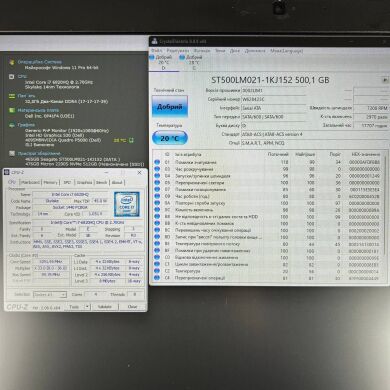This screenshot has height=390, width=390.
Task: Click the HEX value column header
Action: (x=366, y=154)
